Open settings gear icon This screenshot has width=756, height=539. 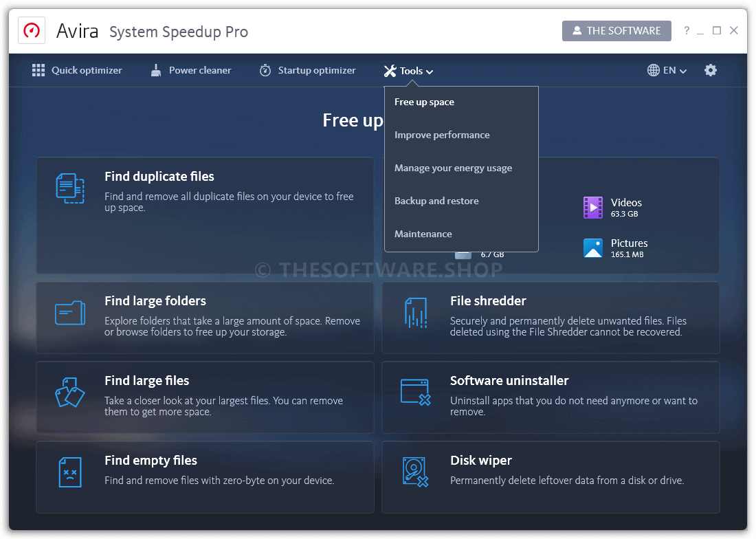click(710, 70)
